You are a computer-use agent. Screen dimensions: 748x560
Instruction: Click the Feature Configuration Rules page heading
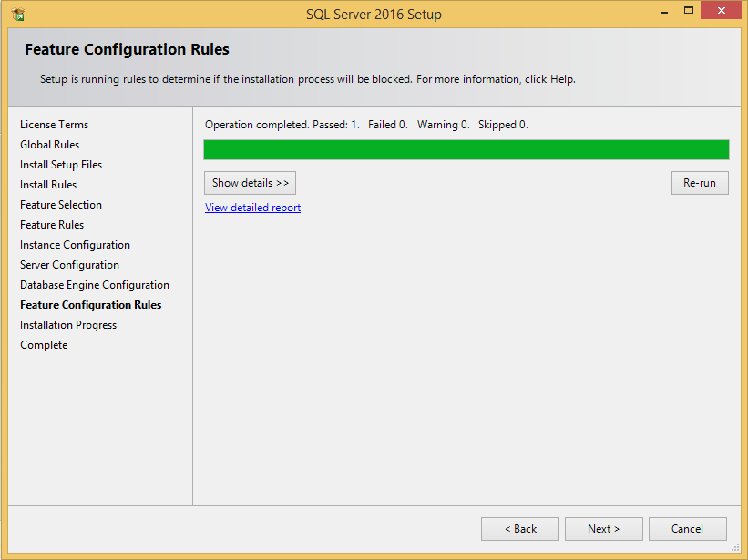pyautogui.click(x=127, y=49)
